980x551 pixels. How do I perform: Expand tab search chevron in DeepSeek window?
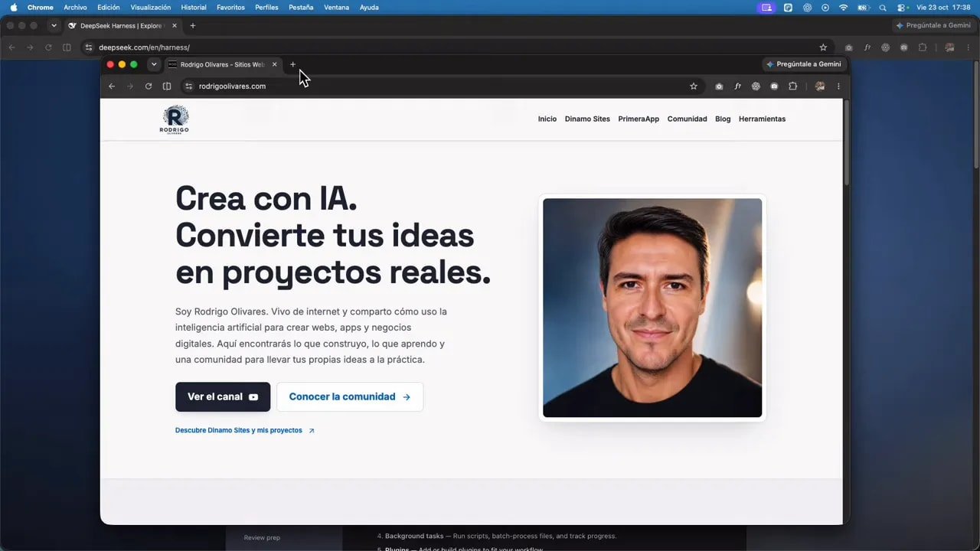click(x=54, y=25)
